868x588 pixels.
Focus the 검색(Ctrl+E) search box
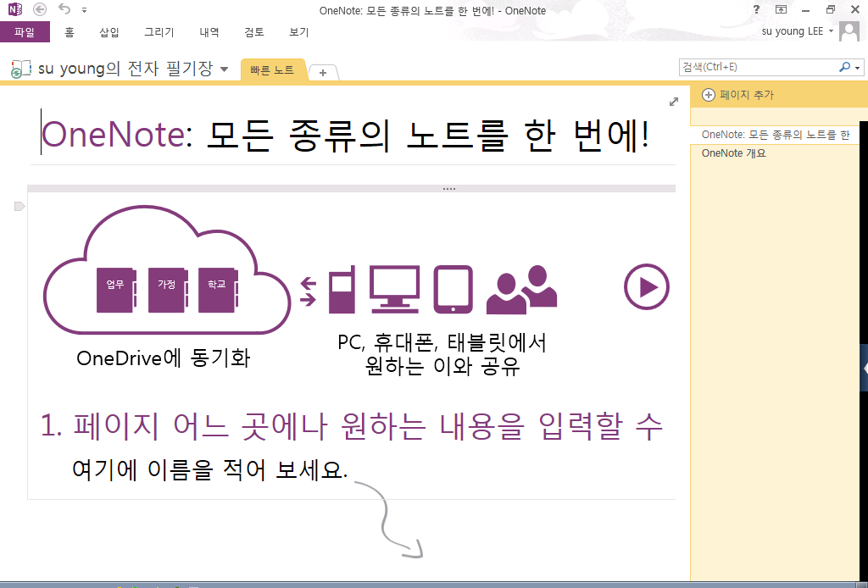coord(759,67)
